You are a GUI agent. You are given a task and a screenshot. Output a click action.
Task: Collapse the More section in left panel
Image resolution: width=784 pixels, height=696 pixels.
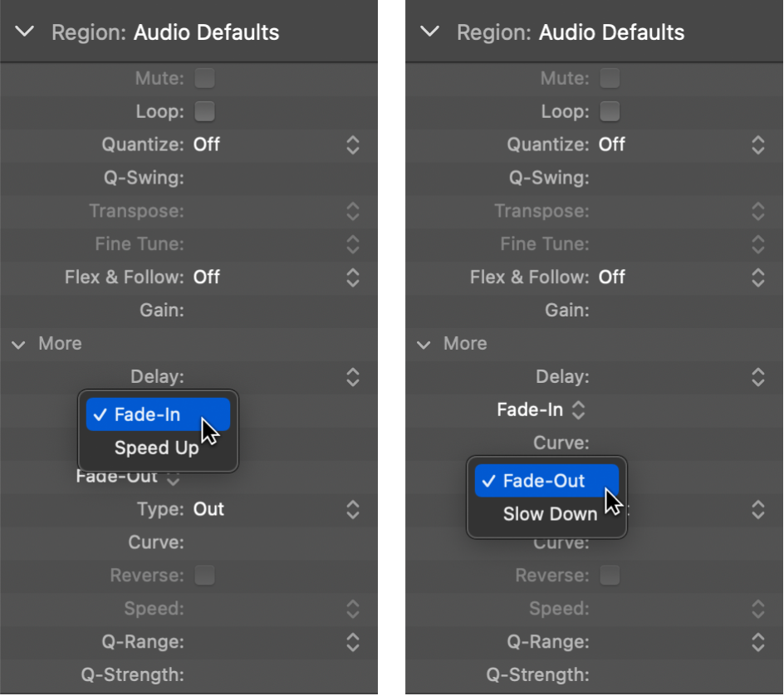[18, 344]
